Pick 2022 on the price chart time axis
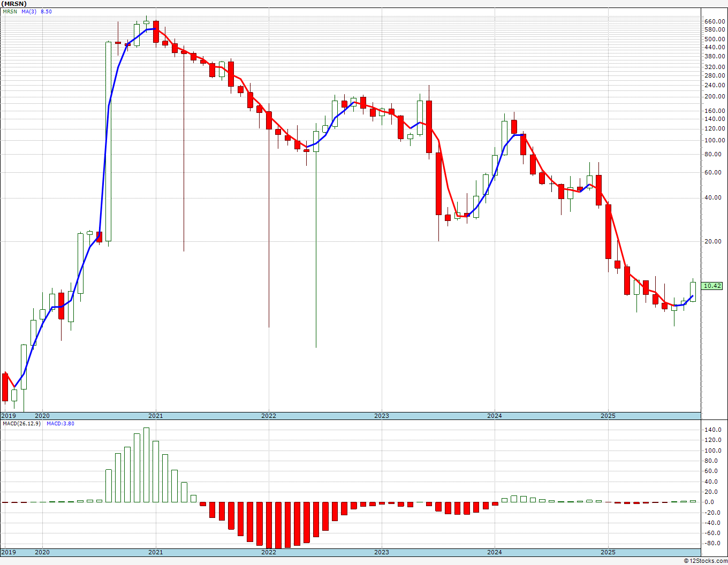 click(x=268, y=416)
